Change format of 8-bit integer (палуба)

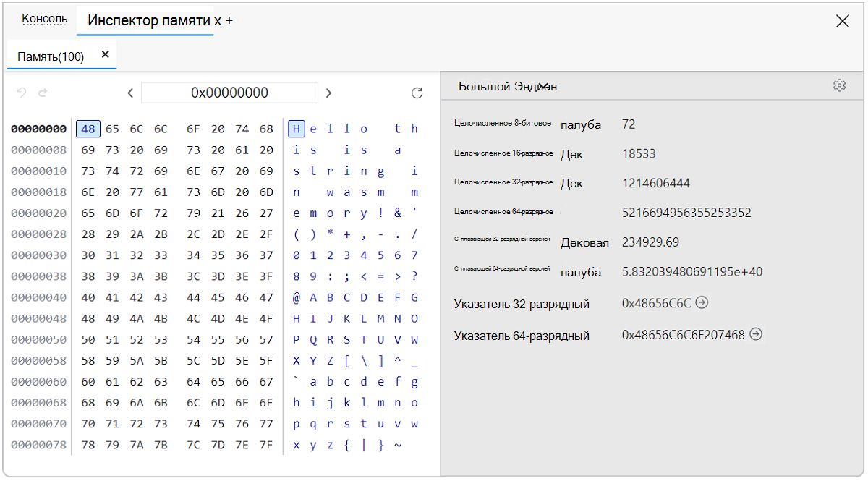tap(581, 124)
